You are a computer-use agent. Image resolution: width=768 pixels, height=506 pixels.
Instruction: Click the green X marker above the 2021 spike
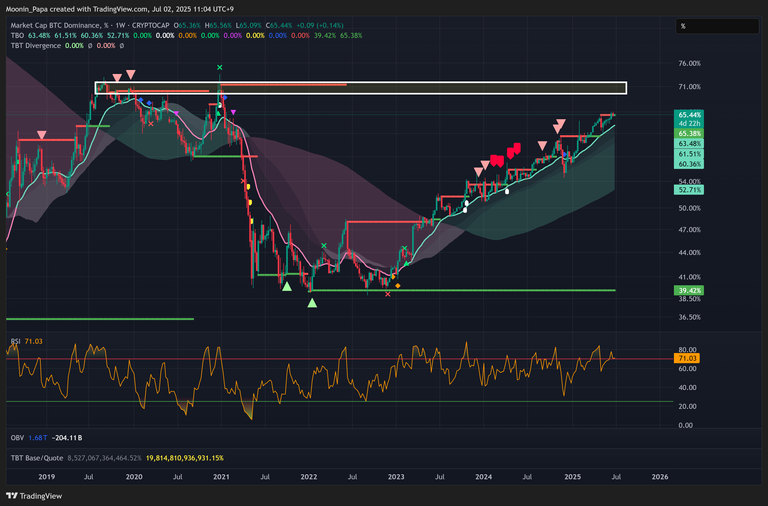pos(220,67)
